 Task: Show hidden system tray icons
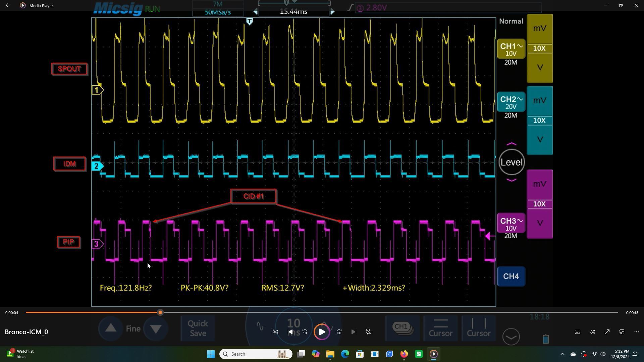click(562, 354)
